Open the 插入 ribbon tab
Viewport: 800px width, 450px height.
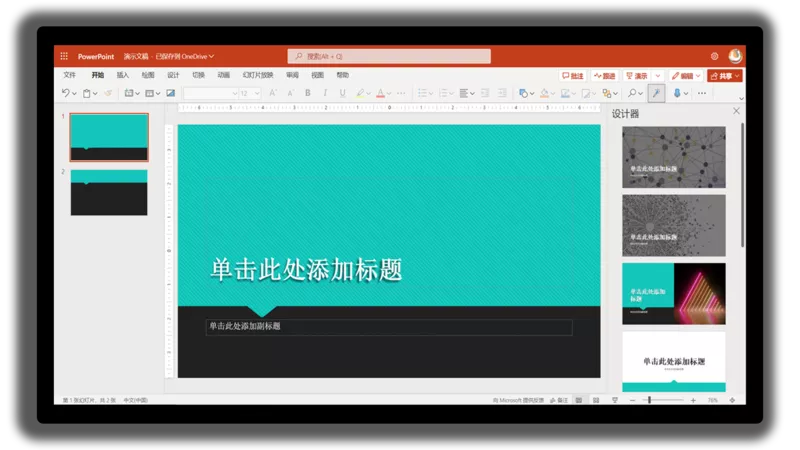tap(122, 75)
